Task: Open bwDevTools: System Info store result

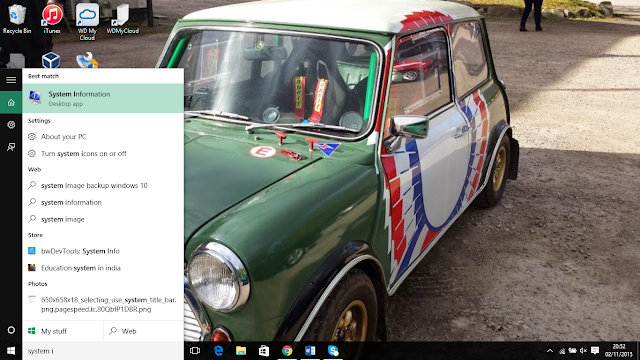Action: (103, 251)
